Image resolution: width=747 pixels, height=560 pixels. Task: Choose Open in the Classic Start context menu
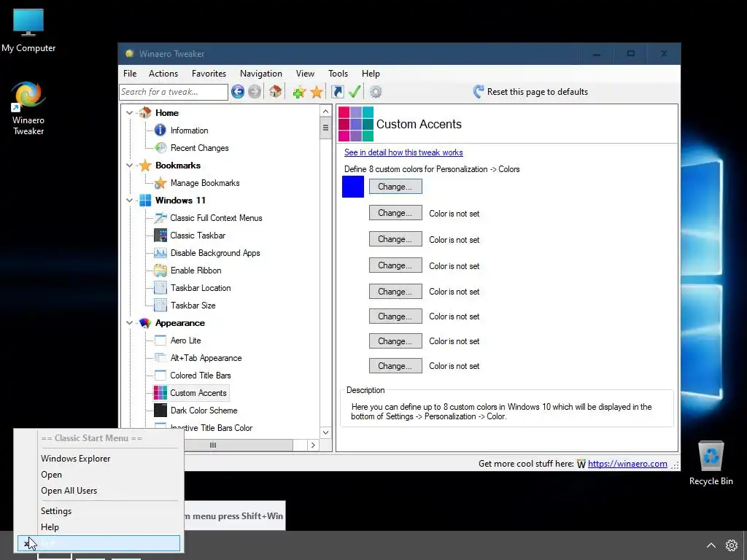pos(98,475)
